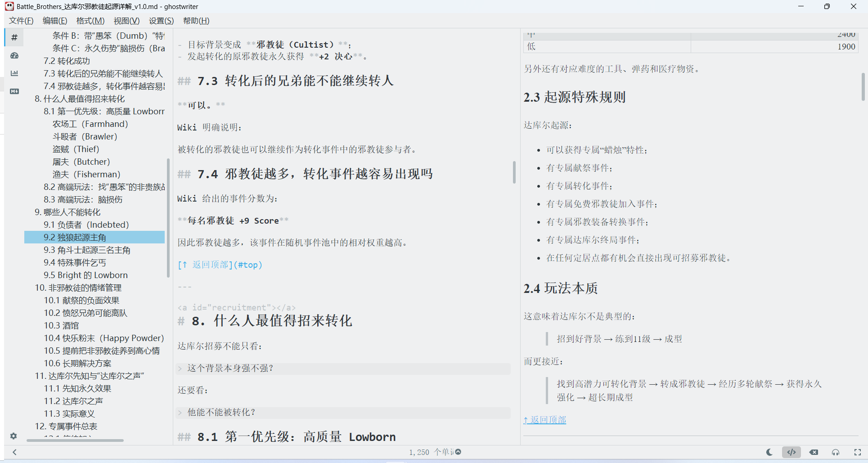Click the outline panel horizontal scrollbar
Image resolution: width=868 pixels, height=463 pixels.
coord(75,441)
